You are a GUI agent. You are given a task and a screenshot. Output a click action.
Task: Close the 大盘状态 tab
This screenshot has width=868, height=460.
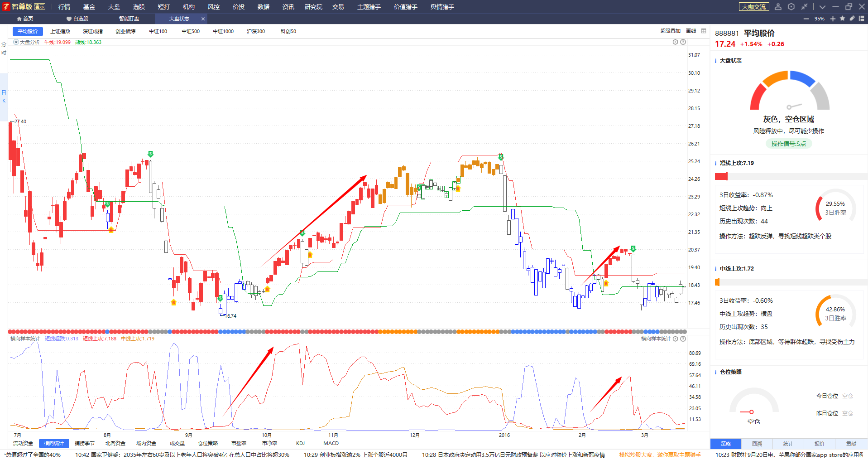tap(203, 19)
